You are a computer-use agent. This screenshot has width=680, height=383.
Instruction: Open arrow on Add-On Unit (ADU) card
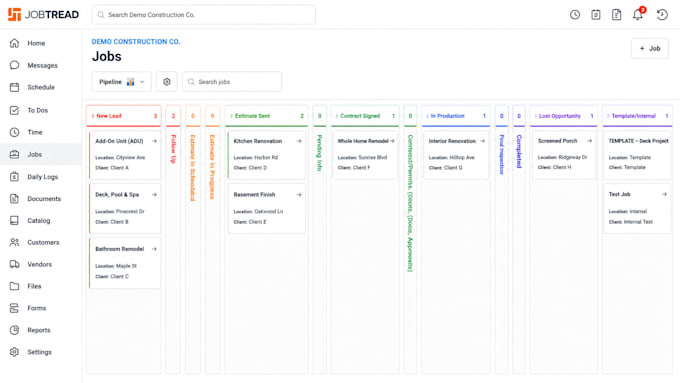[x=154, y=141]
